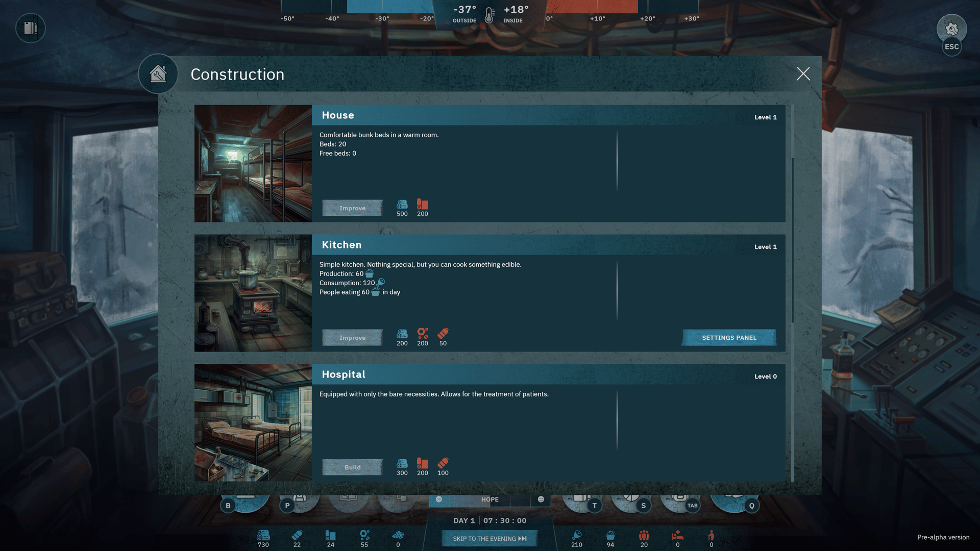The width and height of the screenshot is (980, 551).
Task: Click the Hospital room thumbnail
Action: [253, 422]
